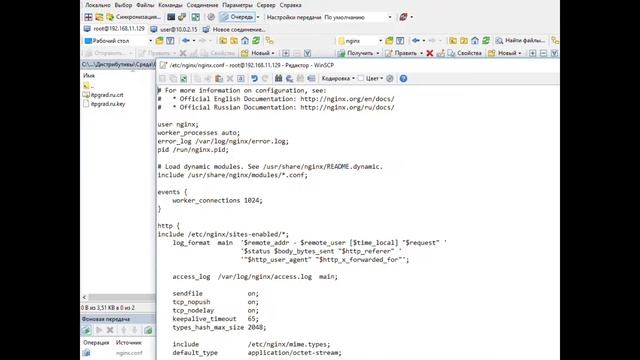Click the local select-files plus icon
This screenshot has width=640, height=360.
pyautogui.click(x=286, y=53)
